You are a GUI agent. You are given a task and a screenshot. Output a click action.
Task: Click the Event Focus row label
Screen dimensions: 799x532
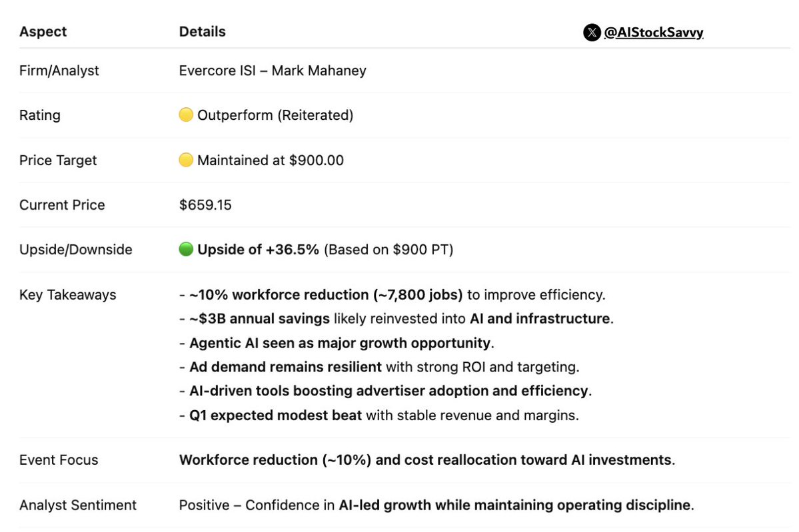click(x=59, y=459)
